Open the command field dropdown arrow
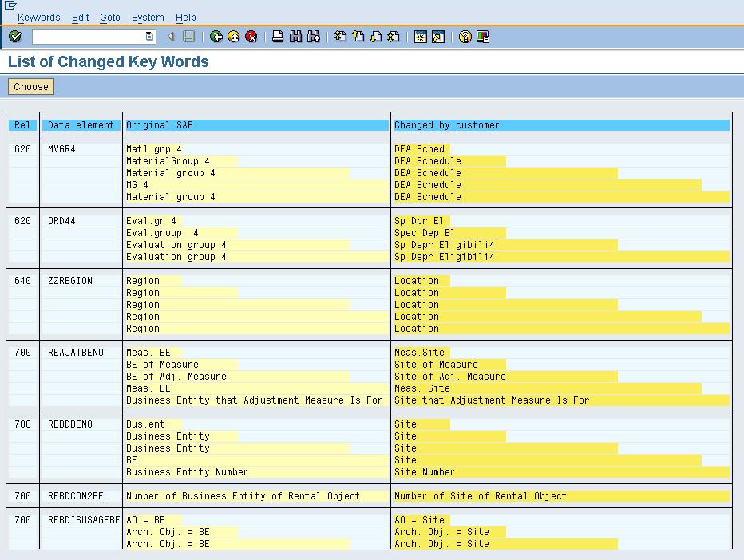The image size is (744, 560). (x=148, y=36)
